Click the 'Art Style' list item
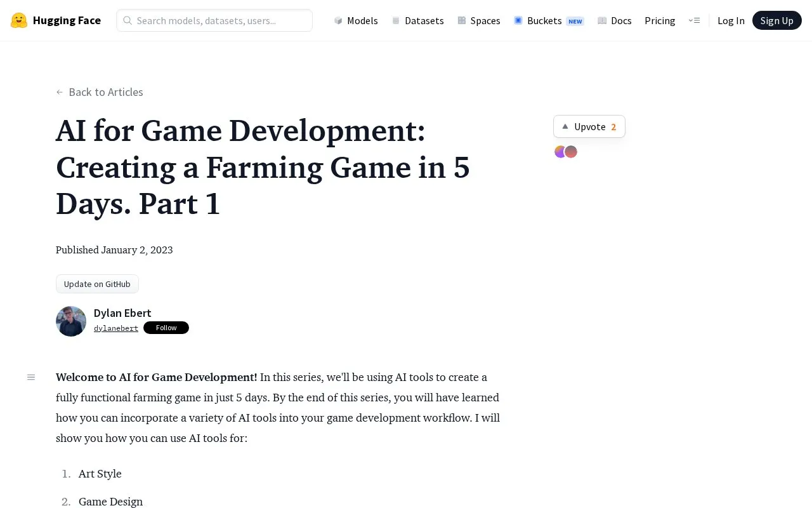Viewport: 812px width, 508px height. pos(100,474)
